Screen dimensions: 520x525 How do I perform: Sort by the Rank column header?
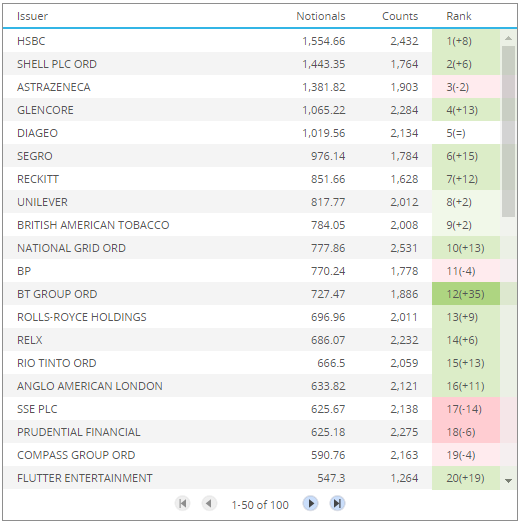click(x=459, y=16)
